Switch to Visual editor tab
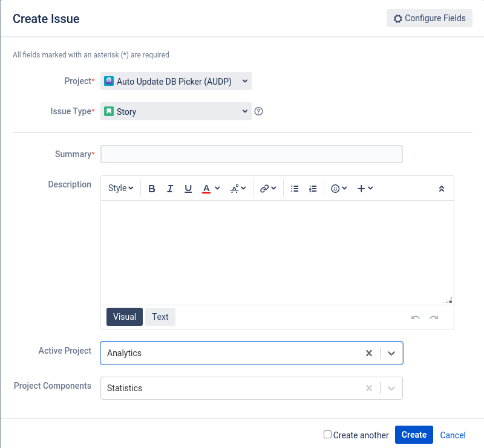This screenshot has width=484, height=448. point(125,317)
